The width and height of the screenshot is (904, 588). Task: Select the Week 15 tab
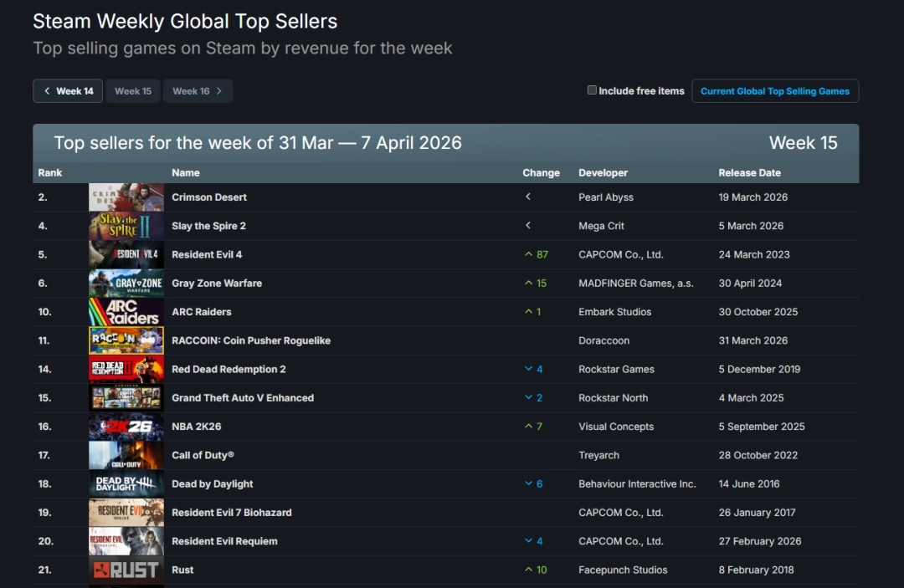133,91
